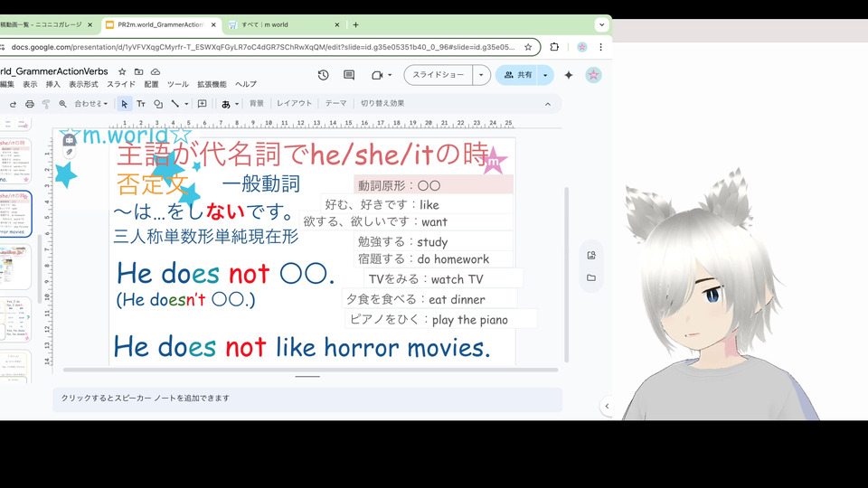The image size is (868, 488).
Task: Select the text box tool
Action: (141, 103)
